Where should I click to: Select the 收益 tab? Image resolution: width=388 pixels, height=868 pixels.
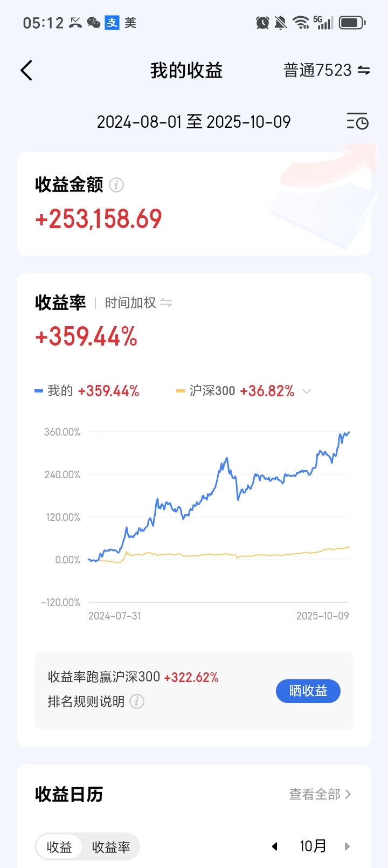tap(59, 847)
